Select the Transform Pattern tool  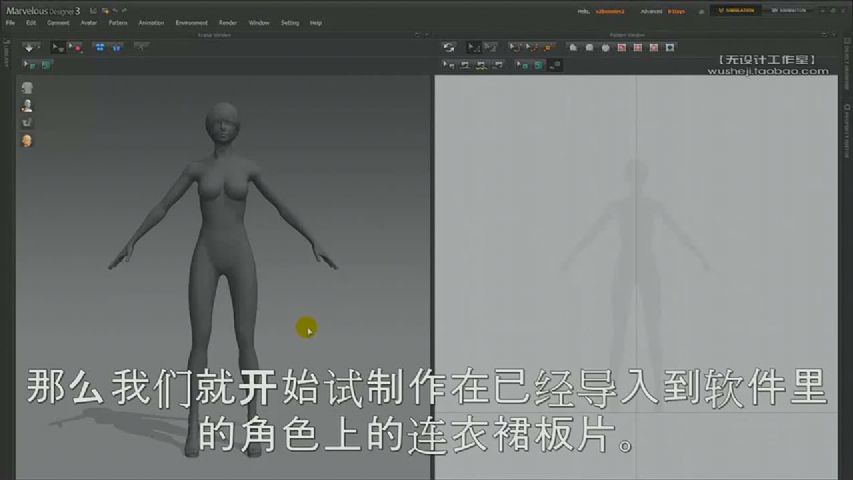pyautogui.click(x=474, y=48)
